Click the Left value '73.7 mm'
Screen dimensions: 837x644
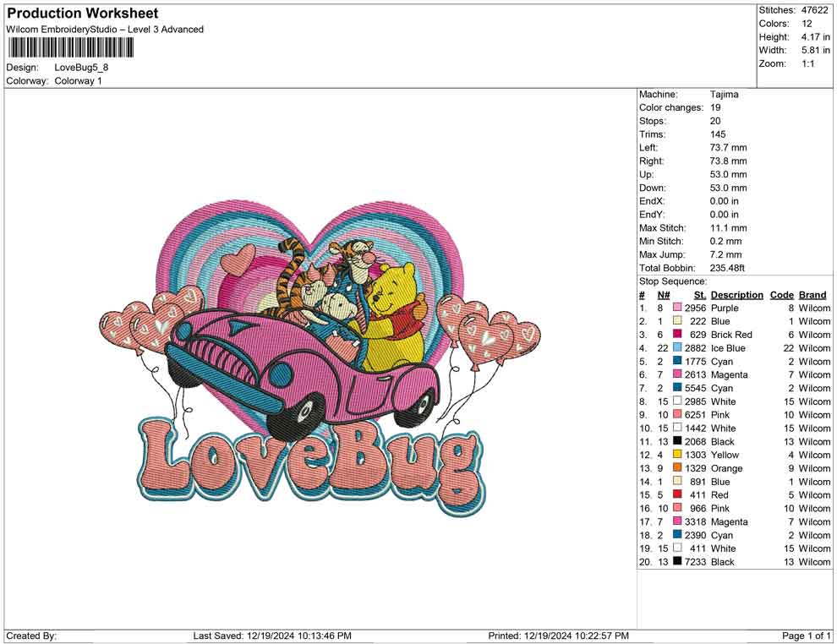pos(728,148)
